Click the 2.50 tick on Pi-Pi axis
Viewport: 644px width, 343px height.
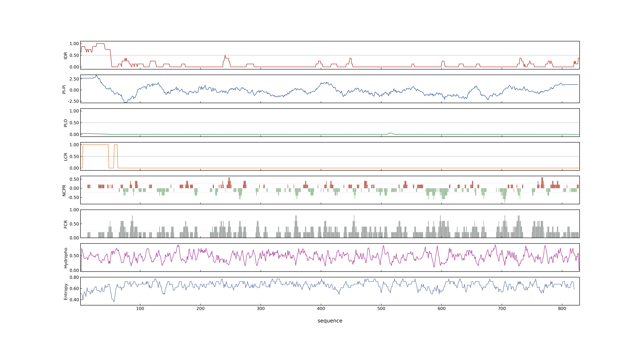(74, 79)
